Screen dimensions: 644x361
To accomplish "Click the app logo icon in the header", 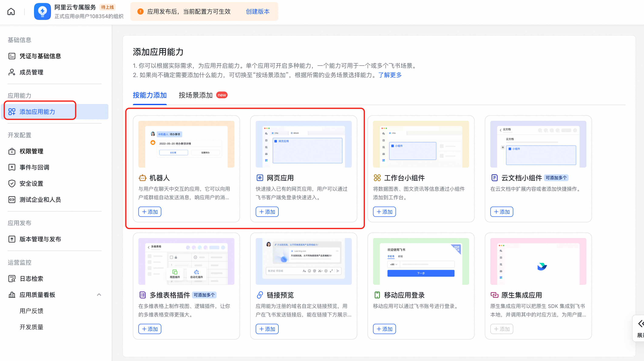I will point(42,11).
